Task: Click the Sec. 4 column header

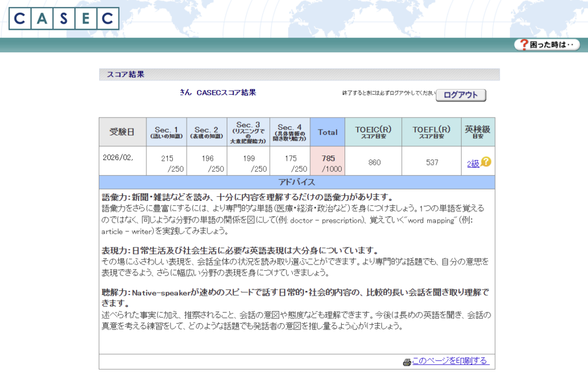Action: (289, 132)
